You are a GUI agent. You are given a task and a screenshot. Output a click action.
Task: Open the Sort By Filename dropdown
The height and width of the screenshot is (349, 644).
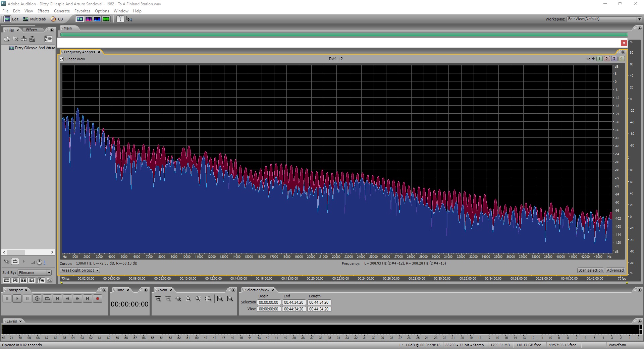click(35, 273)
